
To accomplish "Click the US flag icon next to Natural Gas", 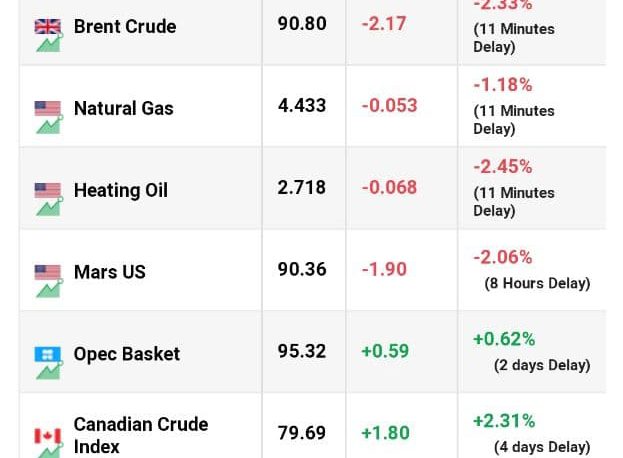I will pos(48,108).
